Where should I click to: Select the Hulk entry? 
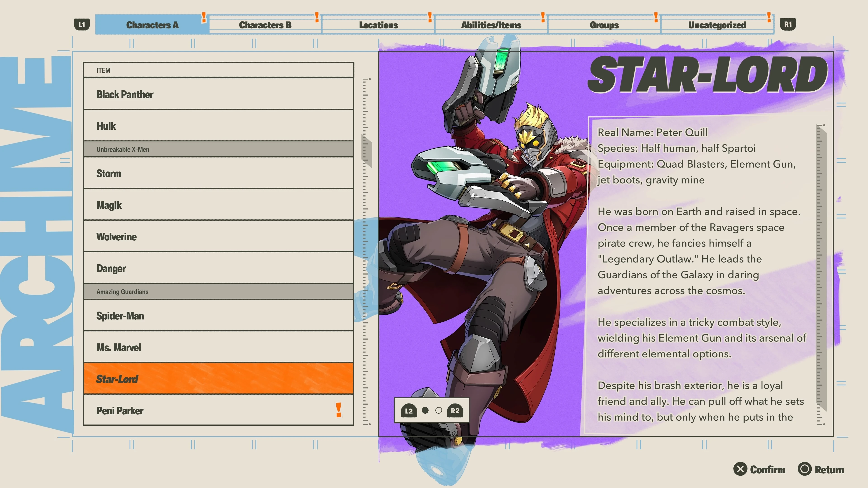click(x=219, y=126)
